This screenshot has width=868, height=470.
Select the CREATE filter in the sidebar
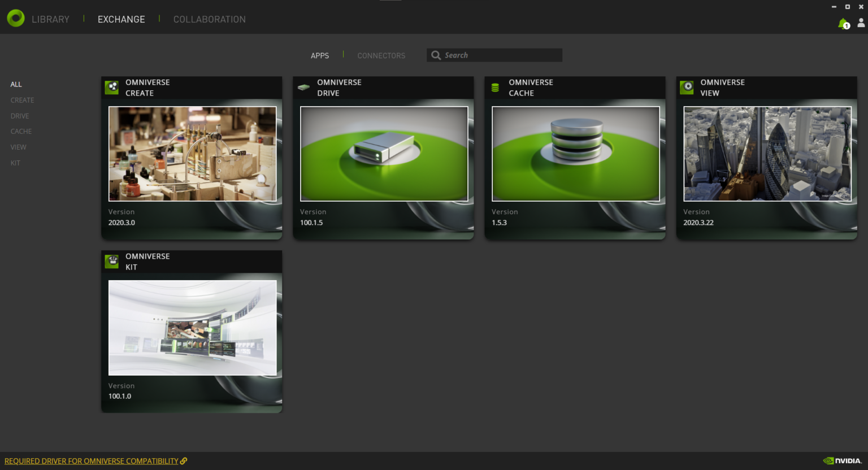(22, 100)
